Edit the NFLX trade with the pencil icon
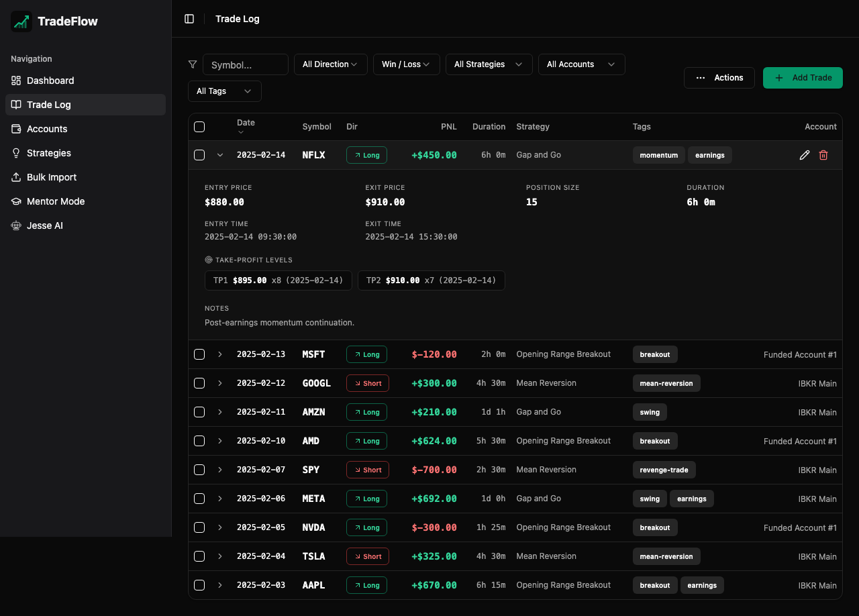The width and height of the screenshot is (859, 616). 805,154
